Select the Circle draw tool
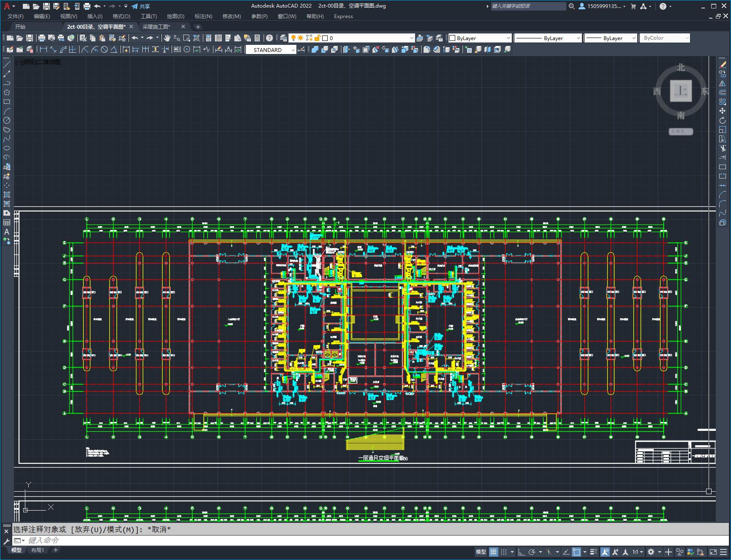Viewport: 731px width, 560px height. 7,120
